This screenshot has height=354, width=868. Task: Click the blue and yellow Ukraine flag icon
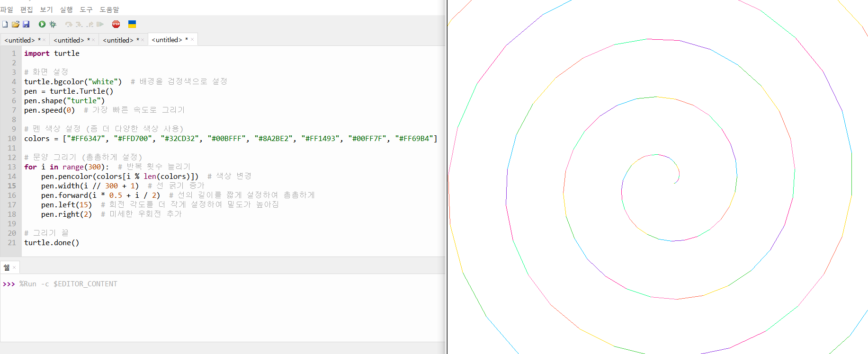coord(132,24)
